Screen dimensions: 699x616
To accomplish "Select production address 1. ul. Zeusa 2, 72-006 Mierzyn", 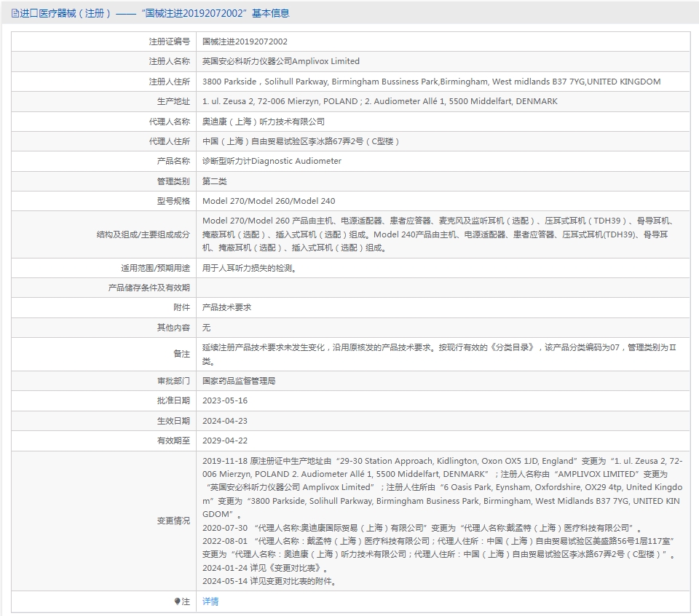I will pyautogui.click(x=380, y=101).
